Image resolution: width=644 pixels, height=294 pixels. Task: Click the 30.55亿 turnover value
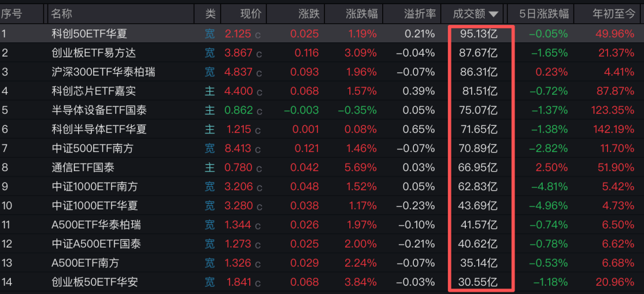pyautogui.click(x=479, y=282)
